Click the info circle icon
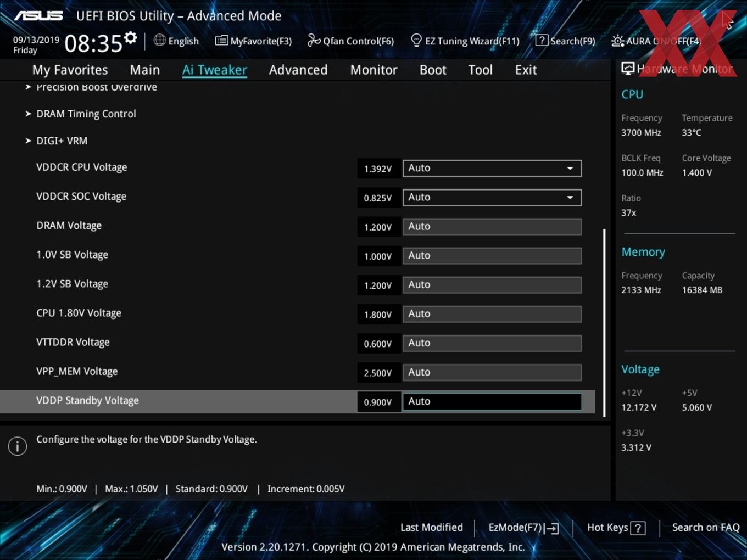 [x=18, y=446]
